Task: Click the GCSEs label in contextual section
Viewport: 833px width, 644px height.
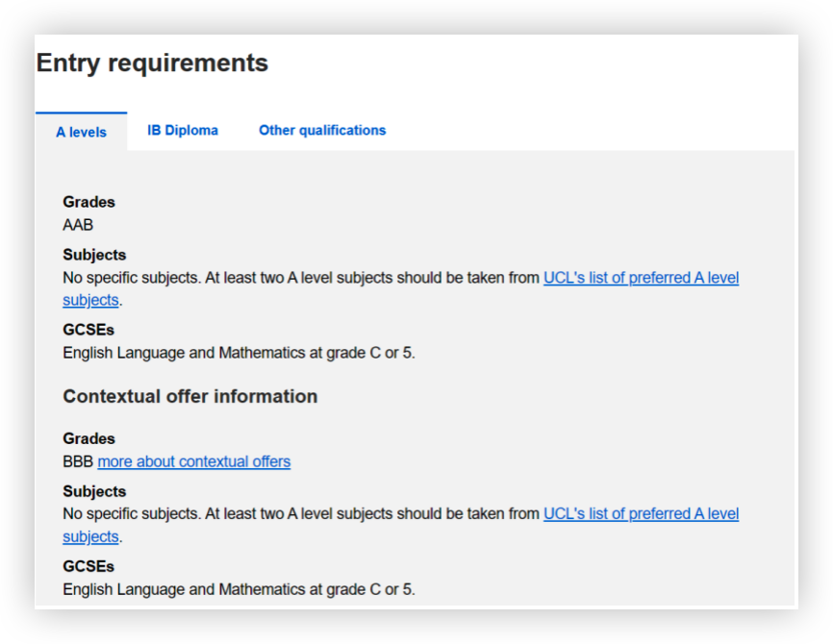Action: [88, 566]
